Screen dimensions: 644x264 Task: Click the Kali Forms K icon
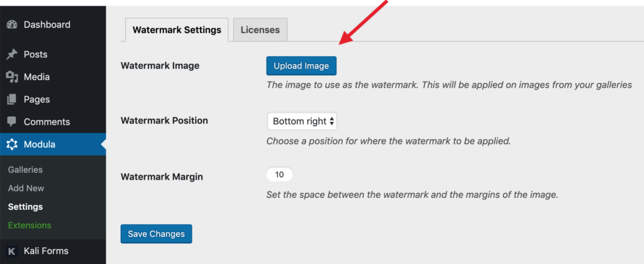click(x=12, y=251)
